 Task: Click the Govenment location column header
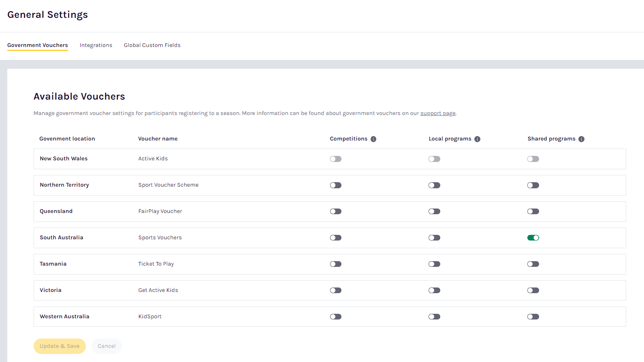(67, 139)
